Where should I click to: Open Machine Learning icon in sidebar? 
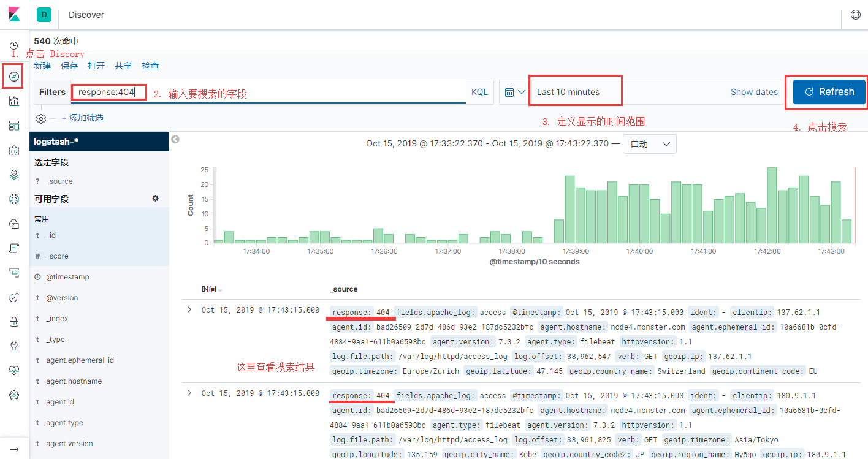pos(13,199)
